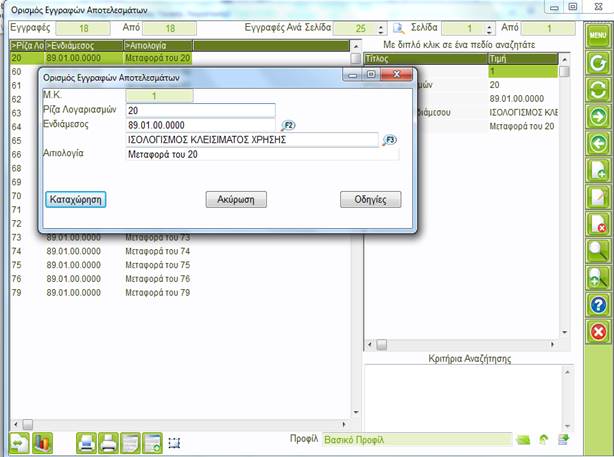614x457 pixels.
Task: Click the next record right-arrow icon
Action: pyautogui.click(x=598, y=117)
